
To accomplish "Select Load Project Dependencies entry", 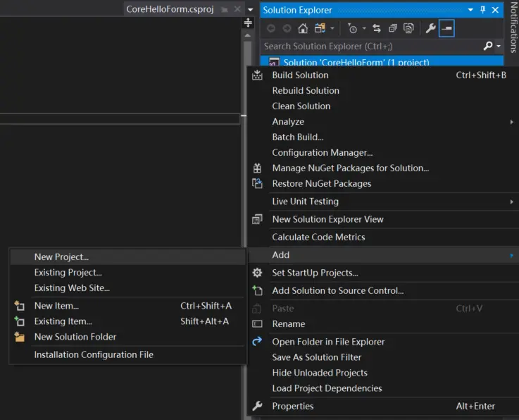I will tap(383, 388).
